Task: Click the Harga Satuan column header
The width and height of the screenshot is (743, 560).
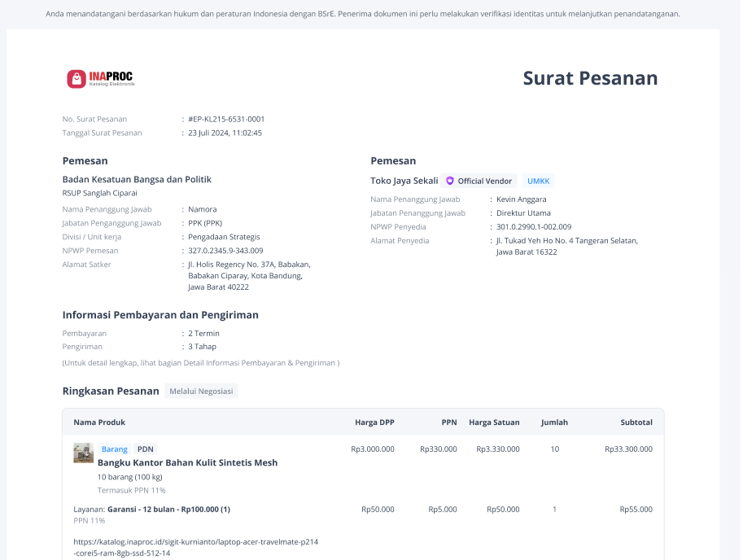Action: tap(494, 422)
